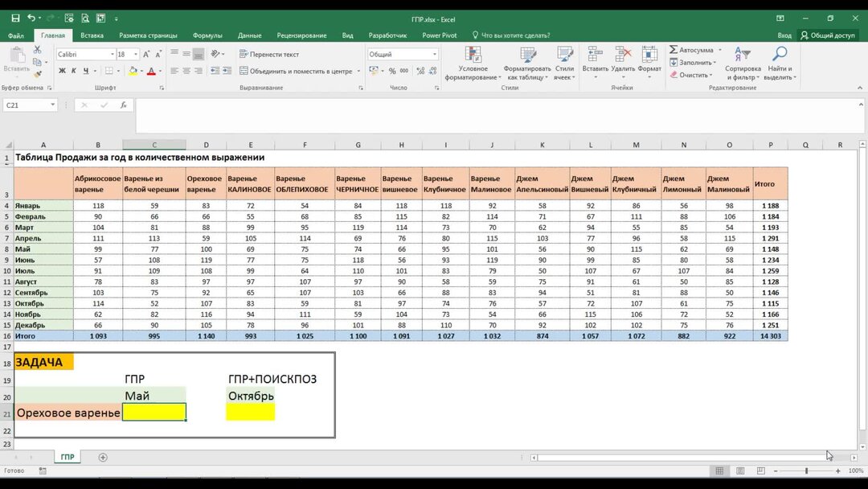Click the Undo arrow icon
868x489 pixels.
pos(31,18)
